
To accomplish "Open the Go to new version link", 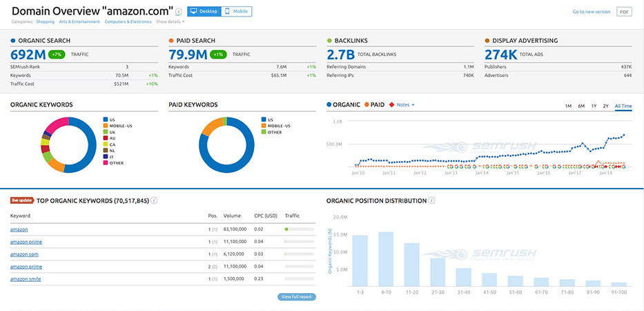I will [592, 12].
